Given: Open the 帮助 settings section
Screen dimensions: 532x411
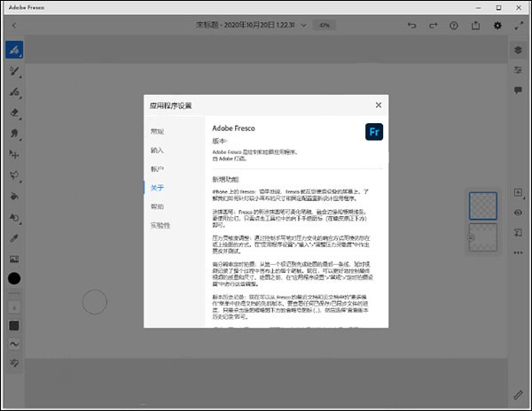Looking at the screenshot, I should [157, 206].
